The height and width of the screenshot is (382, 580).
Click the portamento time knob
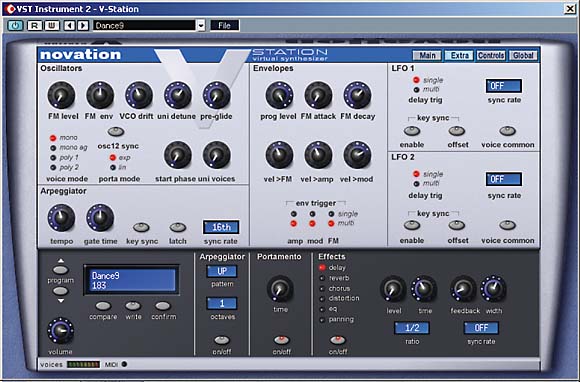tap(280, 289)
